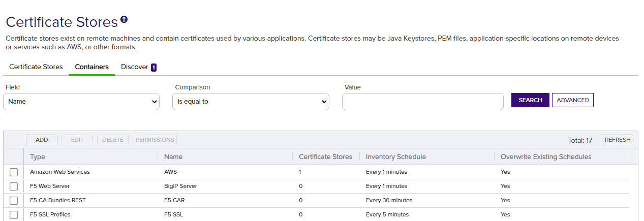Click the DELETE button
This screenshot has width=644, height=221.
point(113,140)
